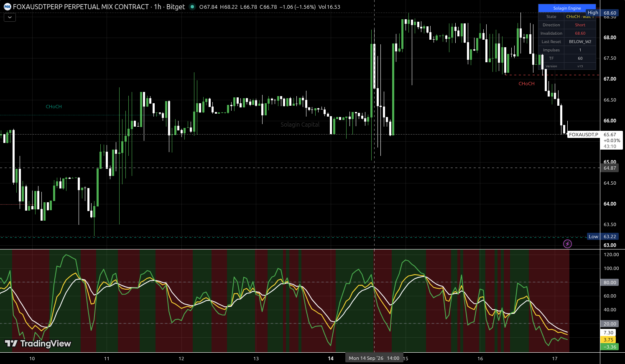Click the 66.00 price scale label
This screenshot has height=364, width=625.
point(610,121)
